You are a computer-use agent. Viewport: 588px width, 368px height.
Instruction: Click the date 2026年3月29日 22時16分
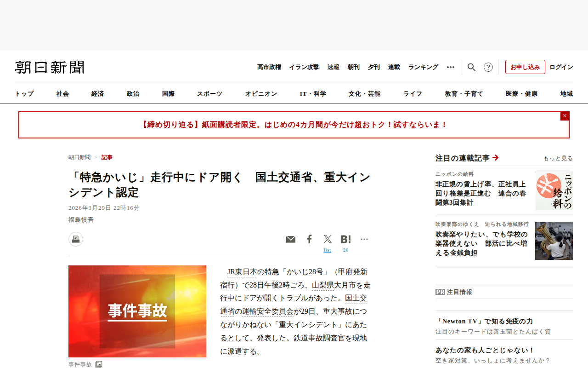104,208
